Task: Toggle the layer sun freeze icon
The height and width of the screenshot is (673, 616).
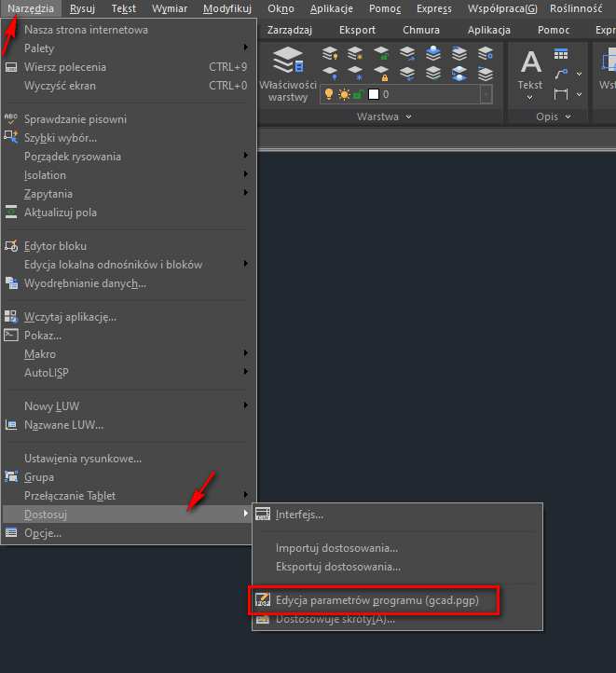Action: 342,94
